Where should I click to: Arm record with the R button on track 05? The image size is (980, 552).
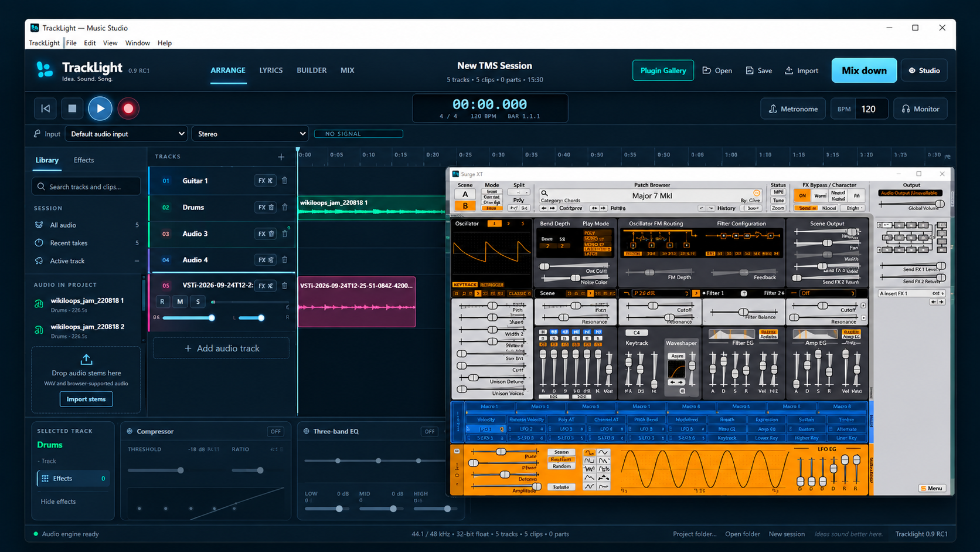point(162,302)
